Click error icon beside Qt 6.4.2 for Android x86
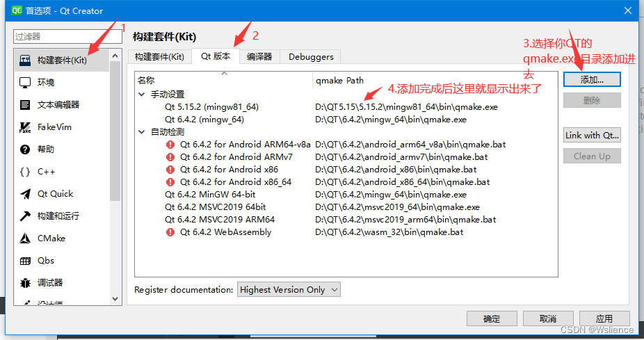644x340 pixels. [170, 170]
